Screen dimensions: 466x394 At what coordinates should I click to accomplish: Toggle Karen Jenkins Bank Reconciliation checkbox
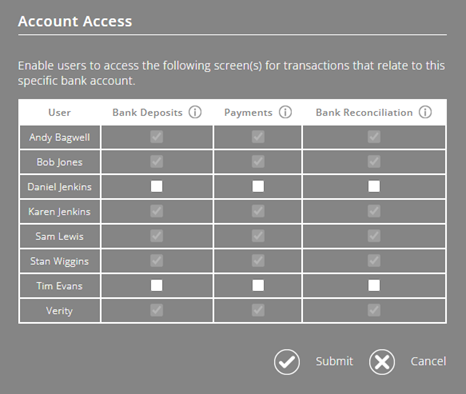click(374, 211)
